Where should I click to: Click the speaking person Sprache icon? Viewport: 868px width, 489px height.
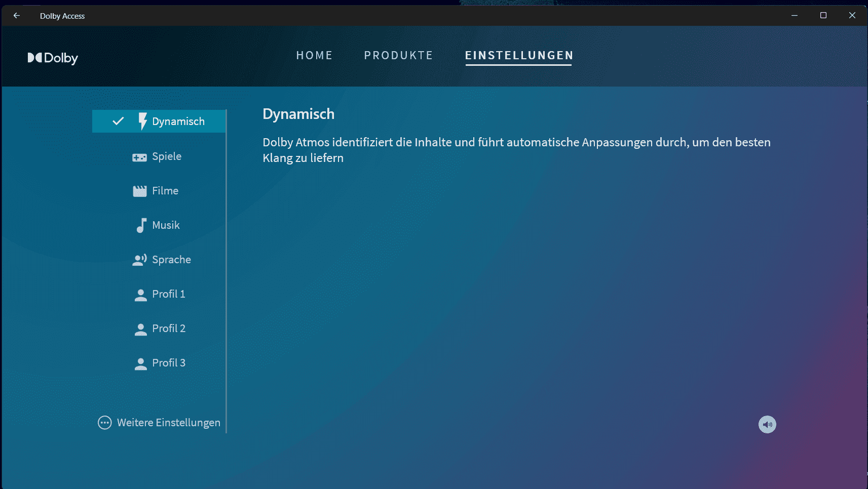[x=139, y=260]
